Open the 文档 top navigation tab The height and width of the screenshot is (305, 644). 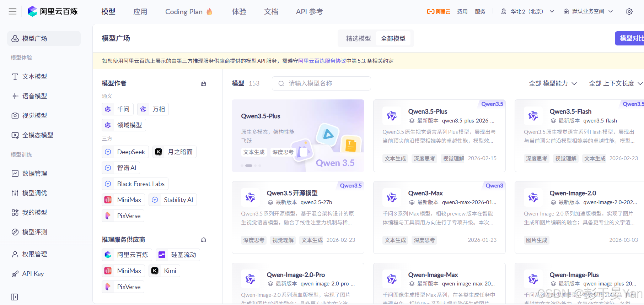coord(271,12)
